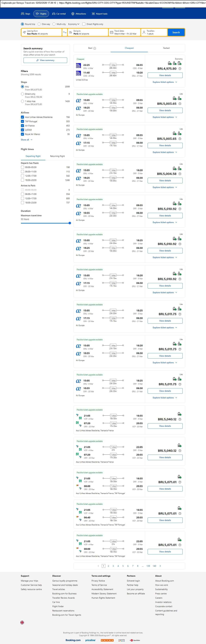The width and height of the screenshot is (206, 644).
Task: Click the price info icon beside BRL4,975.80
Action: click(x=180, y=68)
